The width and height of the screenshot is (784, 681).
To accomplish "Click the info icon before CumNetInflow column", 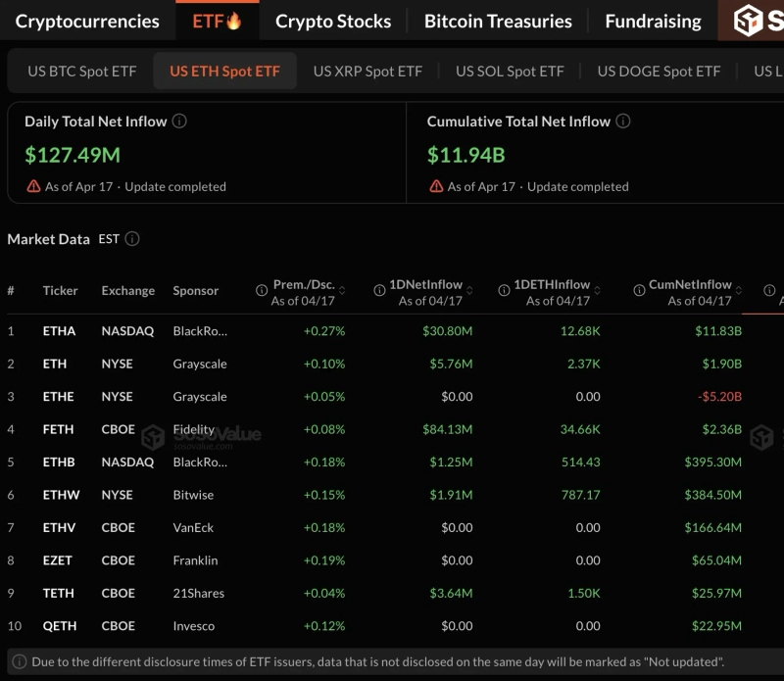I will 638,291.
